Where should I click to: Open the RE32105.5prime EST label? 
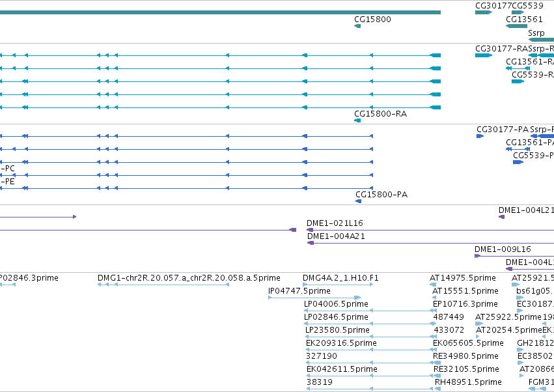pos(466,369)
